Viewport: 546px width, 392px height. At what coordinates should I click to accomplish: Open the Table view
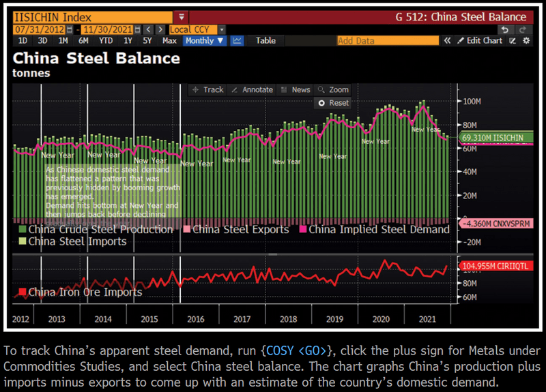[x=265, y=41]
